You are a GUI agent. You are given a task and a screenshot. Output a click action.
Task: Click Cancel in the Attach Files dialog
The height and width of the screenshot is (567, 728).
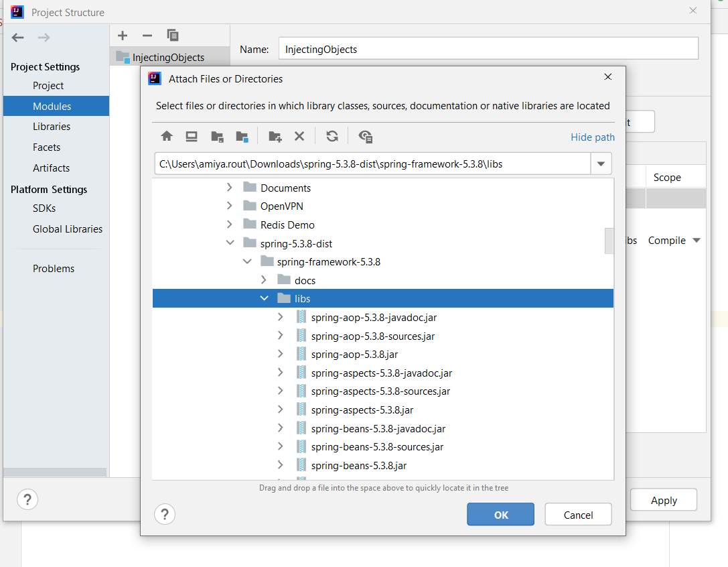[578, 515]
